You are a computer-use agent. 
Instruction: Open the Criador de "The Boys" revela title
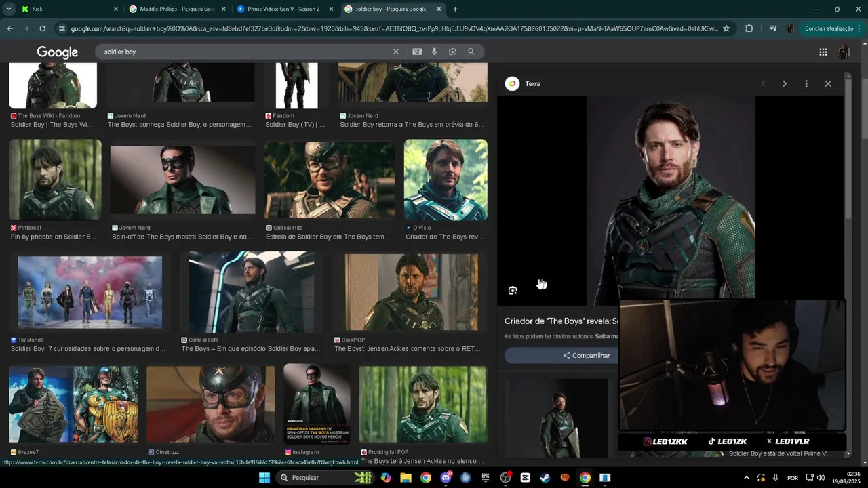tap(561, 321)
